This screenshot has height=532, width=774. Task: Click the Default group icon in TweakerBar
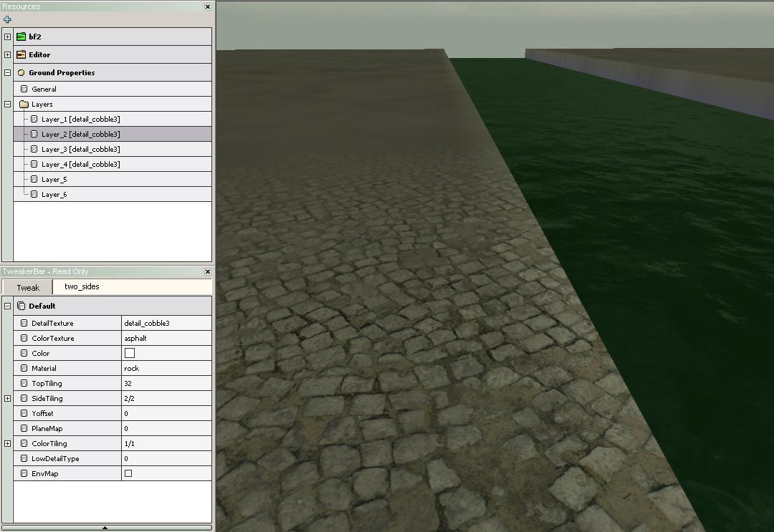[21, 306]
